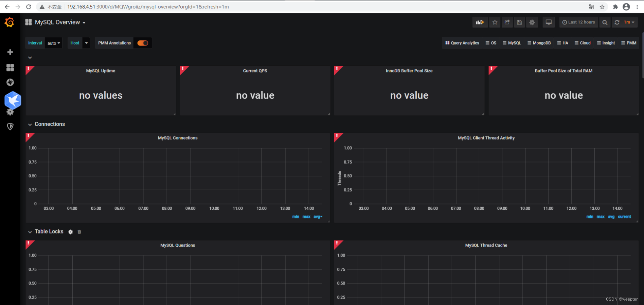Open the Server Admin shield icon
The width and height of the screenshot is (644, 305).
tap(10, 127)
